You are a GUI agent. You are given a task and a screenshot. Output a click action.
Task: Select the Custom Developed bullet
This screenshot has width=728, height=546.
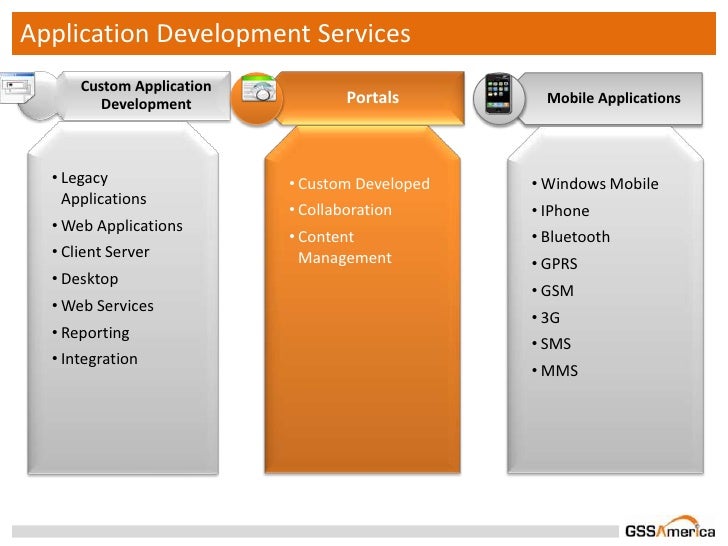point(360,184)
